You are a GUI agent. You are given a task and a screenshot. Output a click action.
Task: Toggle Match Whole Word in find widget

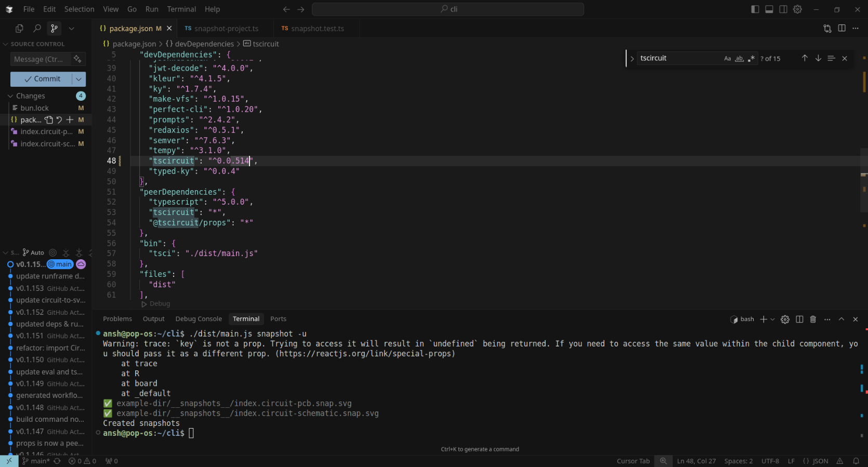pos(739,59)
